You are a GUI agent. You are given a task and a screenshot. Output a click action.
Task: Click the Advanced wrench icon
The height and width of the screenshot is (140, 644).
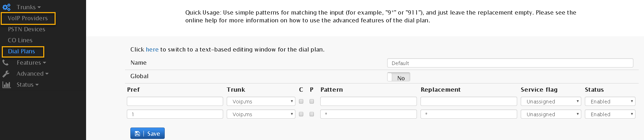click(x=6, y=74)
